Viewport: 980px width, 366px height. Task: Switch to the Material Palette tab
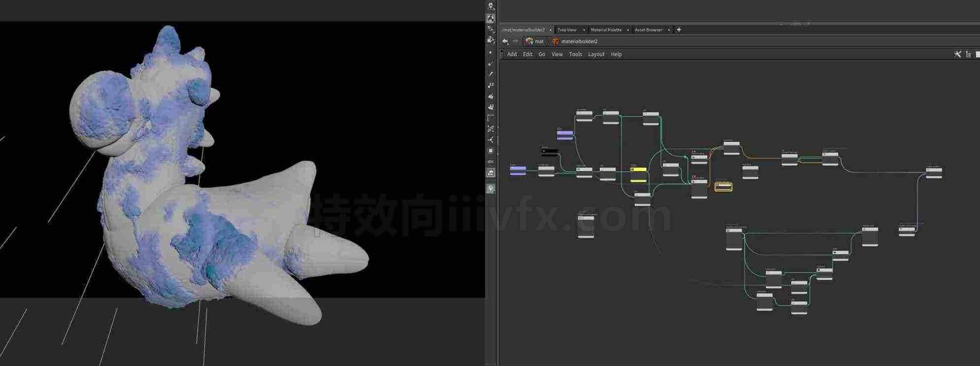tap(606, 30)
